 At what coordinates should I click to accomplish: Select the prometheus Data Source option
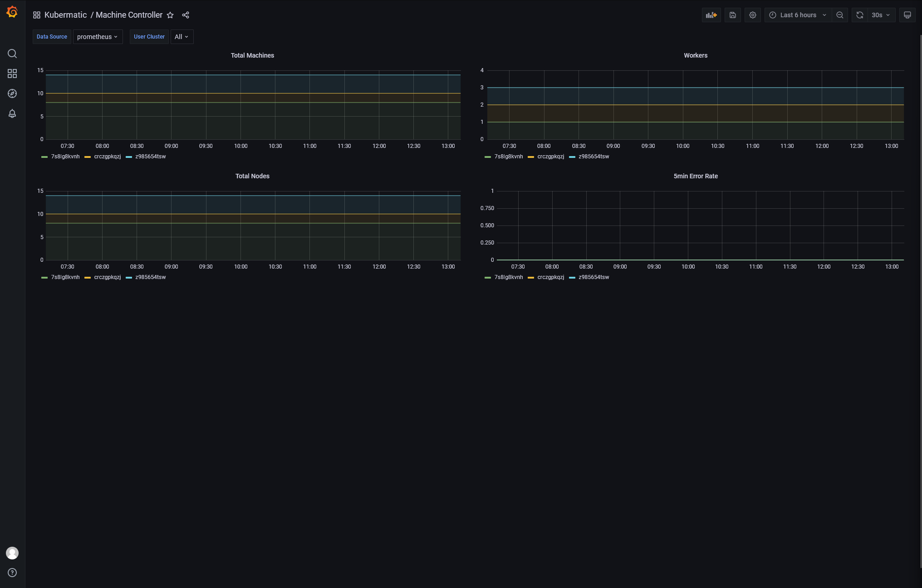pos(97,36)
